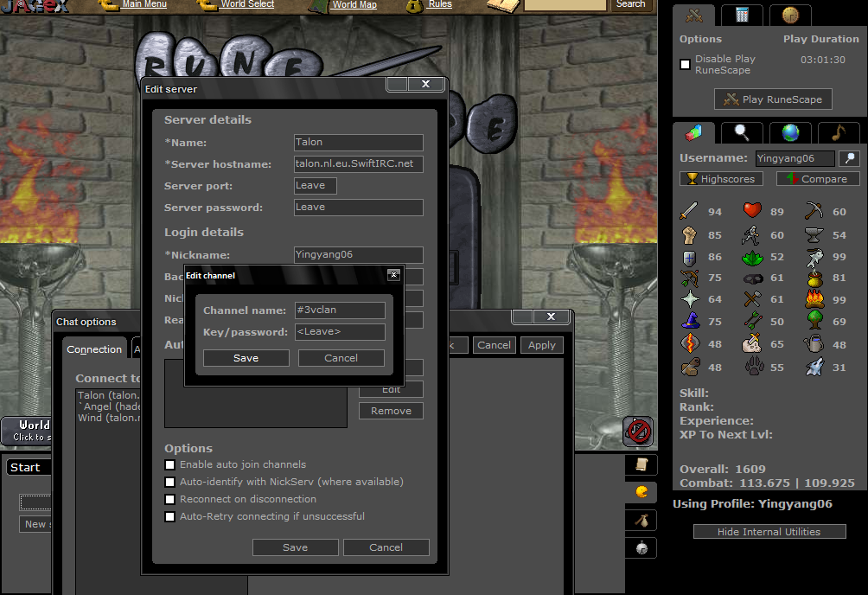Open the Rules link
The width and height of the screenshot is (868, 595).
pyautogui.click(x=440, y=4)
